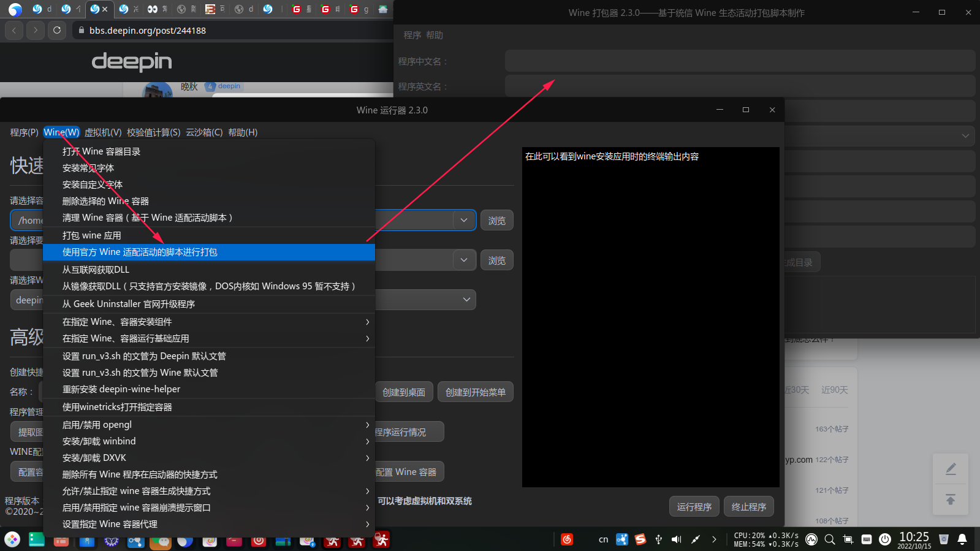Open the deepin launcher in the dock
Viewport: 980px width, 551px height.
tap(12, 539)
